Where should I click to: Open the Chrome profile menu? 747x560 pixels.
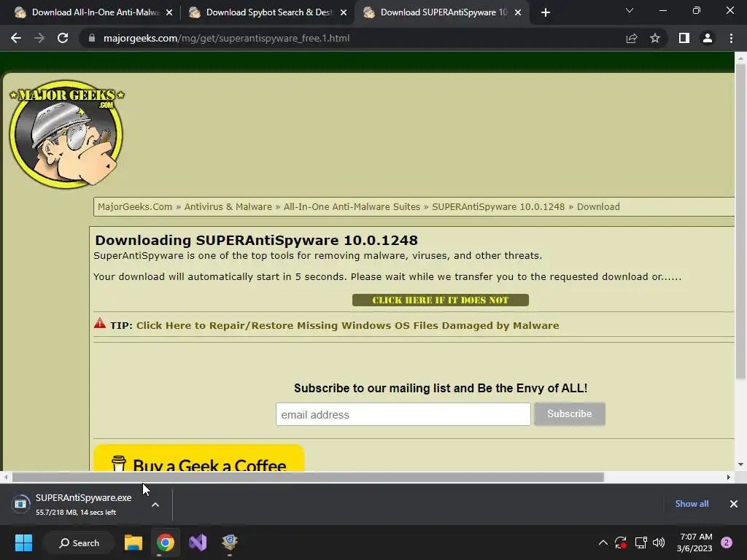[x=708, y=38]
